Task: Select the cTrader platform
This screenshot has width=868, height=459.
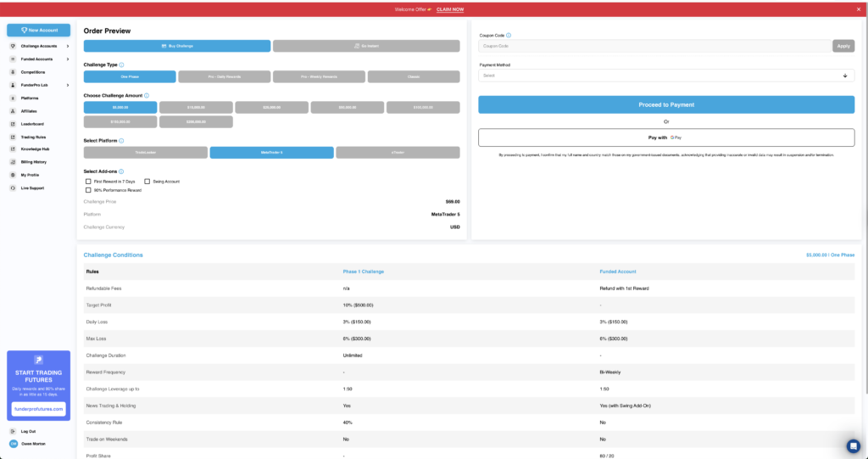Action: pos(398,153)
